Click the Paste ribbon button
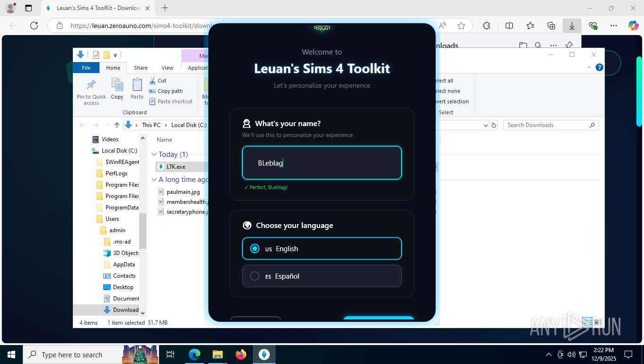This screenshot has width=644, height=364. pos(137,89)
